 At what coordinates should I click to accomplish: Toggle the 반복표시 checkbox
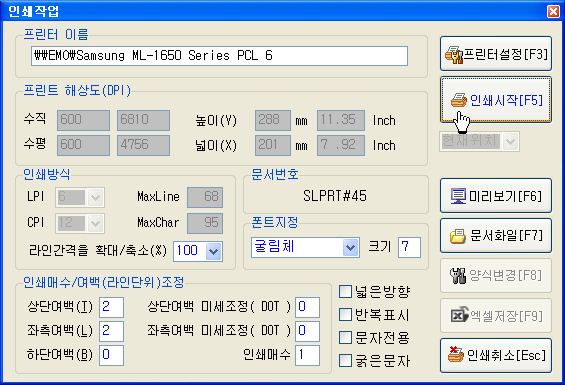[x=346, y=314]
